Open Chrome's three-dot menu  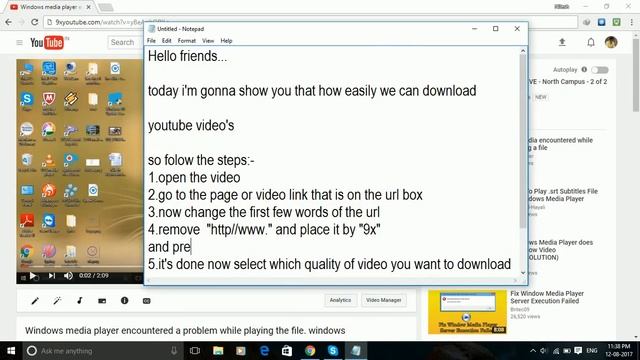point(632,22)
